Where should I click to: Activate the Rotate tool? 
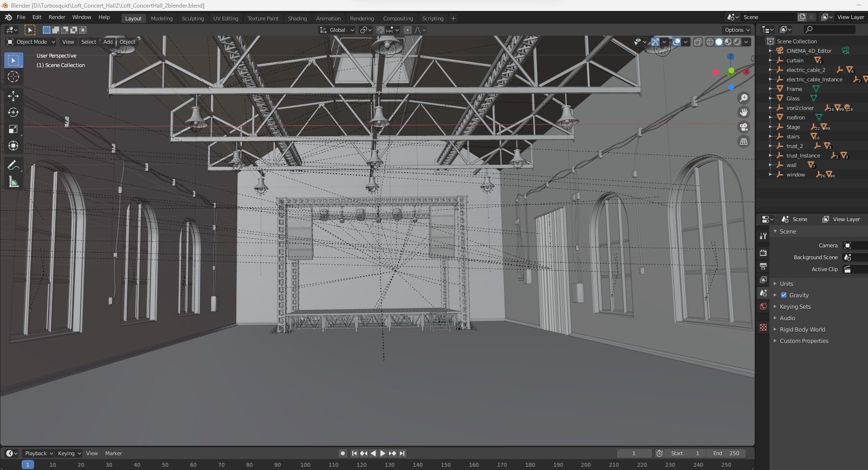13,112
